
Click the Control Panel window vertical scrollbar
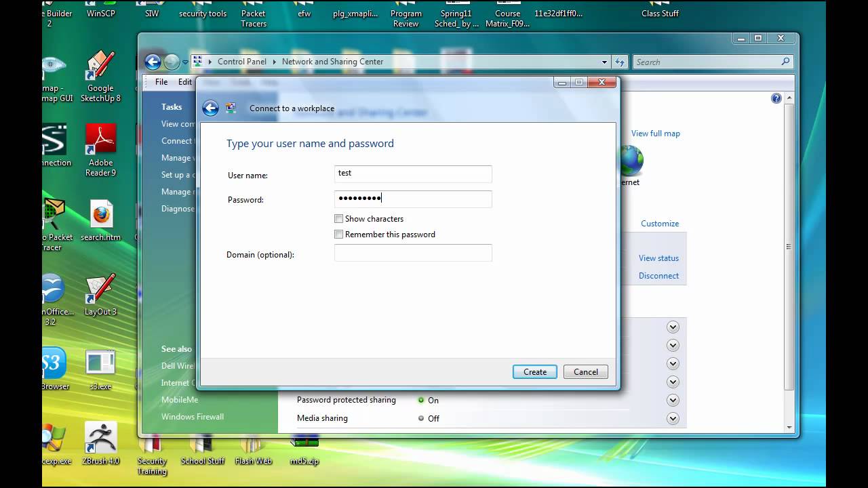789,247
